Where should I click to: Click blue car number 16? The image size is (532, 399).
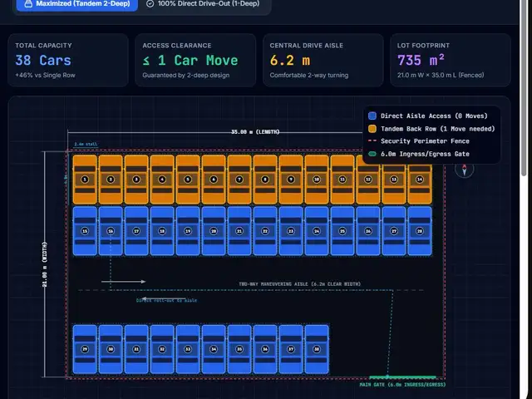[x=111, y=231]
